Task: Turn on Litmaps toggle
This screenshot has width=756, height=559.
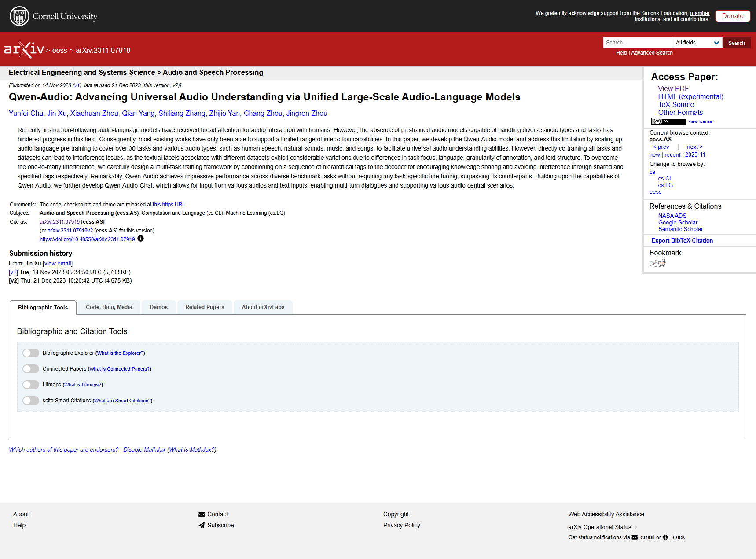Action: [x=31, y=385]
